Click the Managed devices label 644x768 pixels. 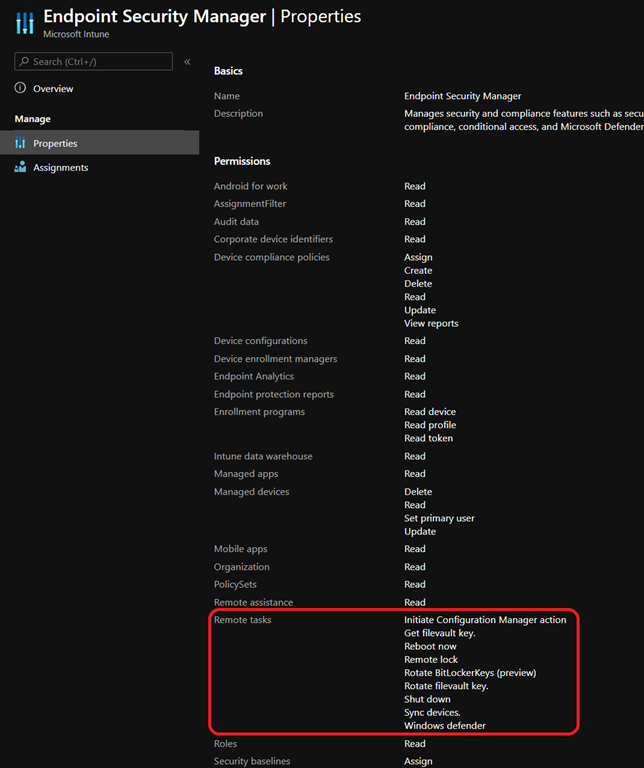tap(251, 492)
